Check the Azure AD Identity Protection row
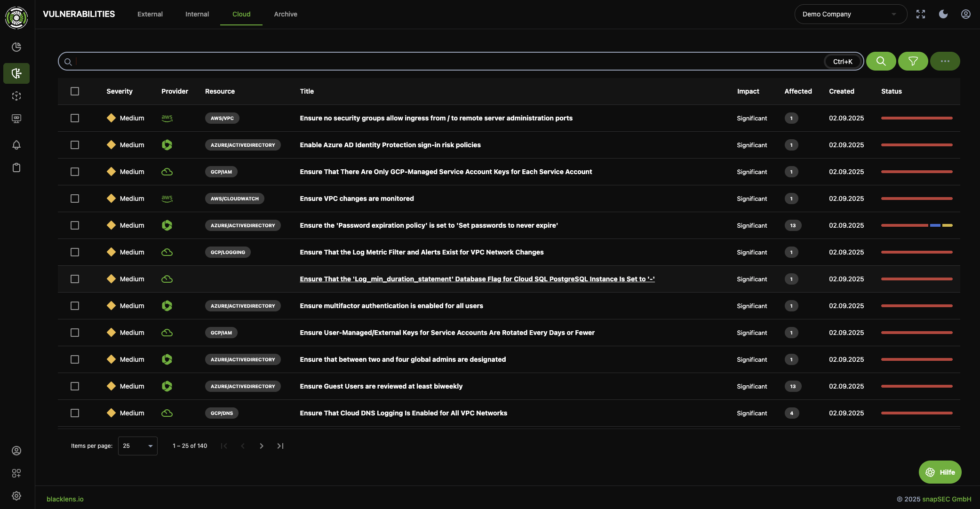The width and height of the screenshot is (980, 509). pos(75,145)
